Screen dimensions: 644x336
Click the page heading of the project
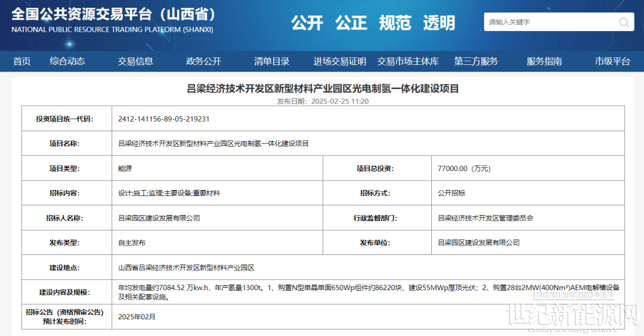point(323,89)
